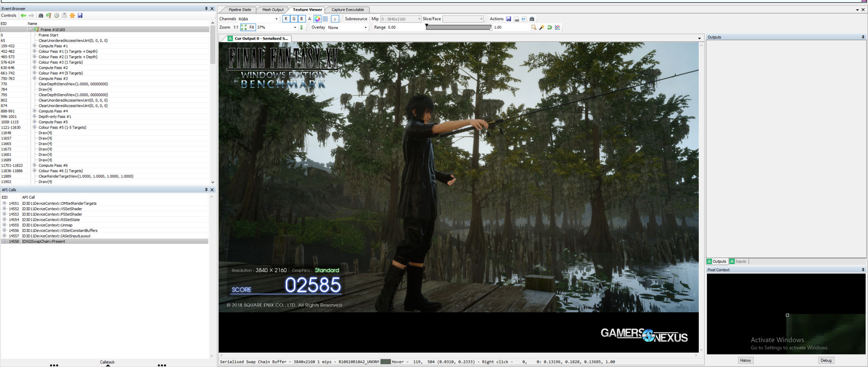The height and width of the screenshot is (367, 868).
Task: Pin the API Calls panel
Action: tap(206, 190)
